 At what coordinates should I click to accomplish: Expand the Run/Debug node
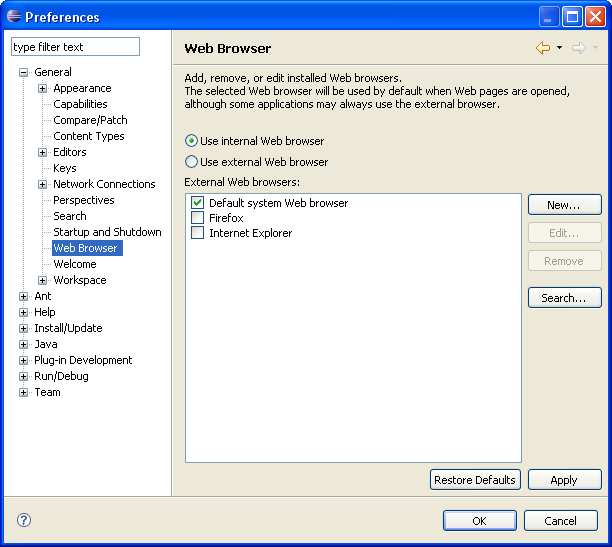coord(23,376)
